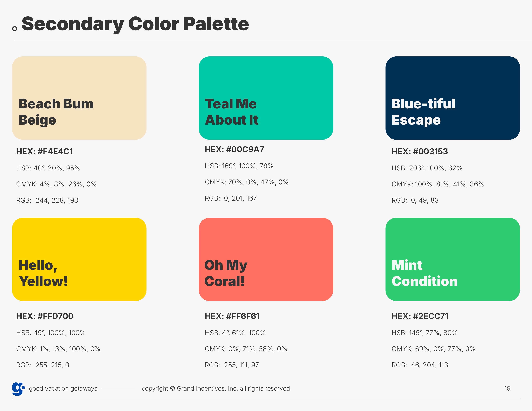Viewport: 532px width, 411px height.
Task: Click the small circle marker beside title
Action: pos(15,29)
